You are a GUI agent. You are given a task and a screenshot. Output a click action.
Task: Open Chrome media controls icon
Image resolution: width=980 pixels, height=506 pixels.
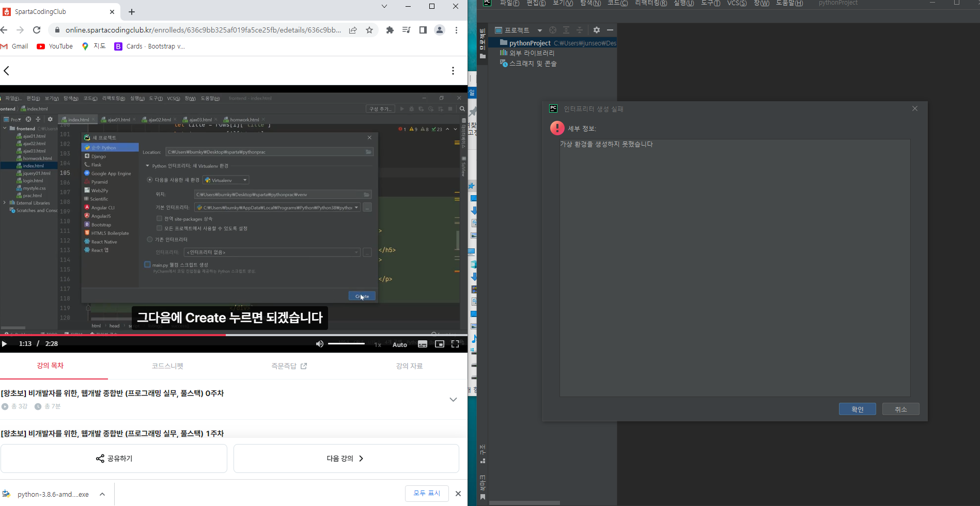407,30
